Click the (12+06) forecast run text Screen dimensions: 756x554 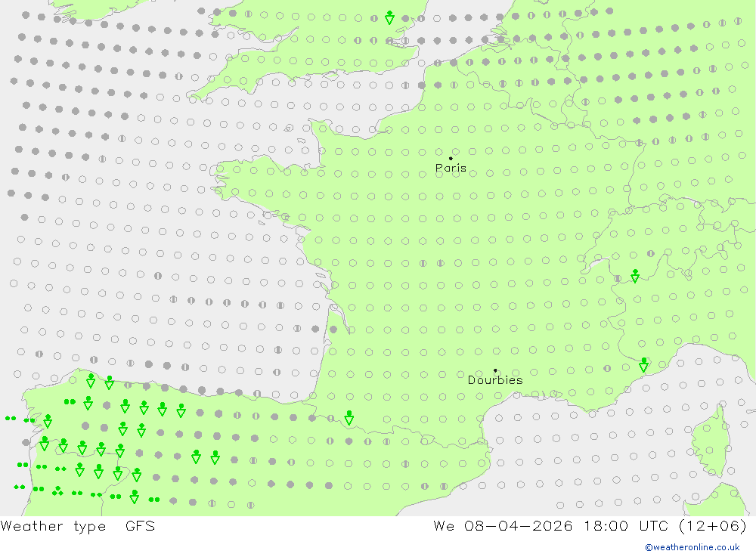point(713,525)
